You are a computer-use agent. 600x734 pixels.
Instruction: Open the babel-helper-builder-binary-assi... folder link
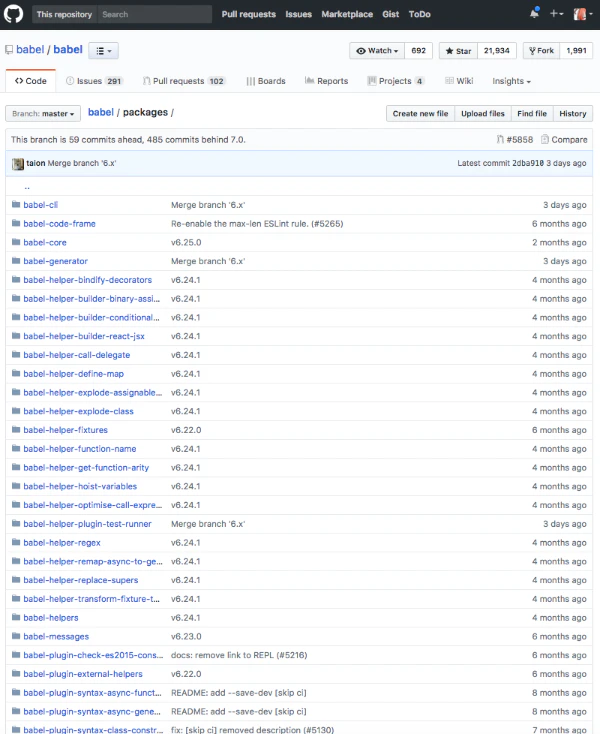(92, 299)
